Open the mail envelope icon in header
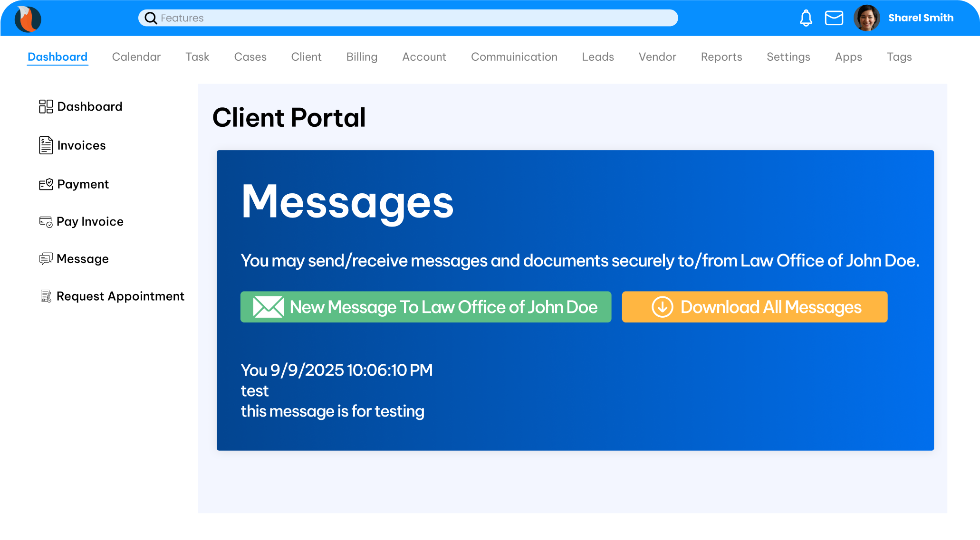This screenshot has height=540, width=980. tap(834, 18)
